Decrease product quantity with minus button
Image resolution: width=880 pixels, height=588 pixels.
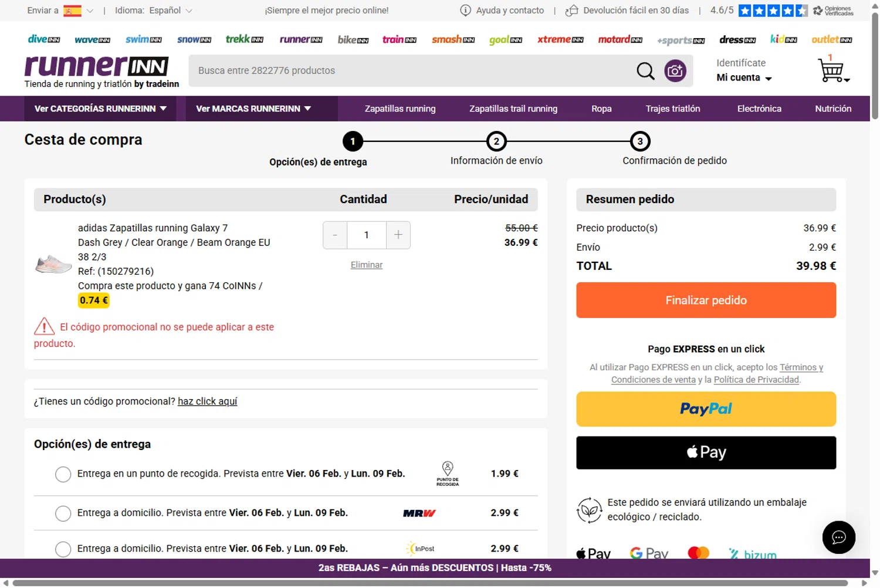pos(335,235)
